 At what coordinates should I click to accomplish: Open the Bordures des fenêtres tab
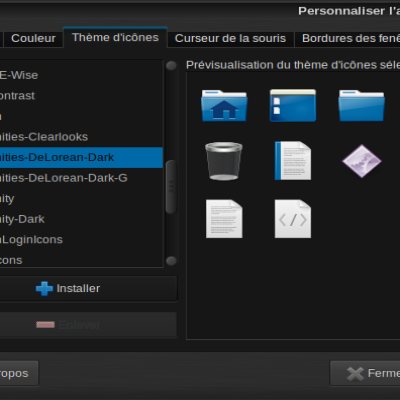pos(347,38)
